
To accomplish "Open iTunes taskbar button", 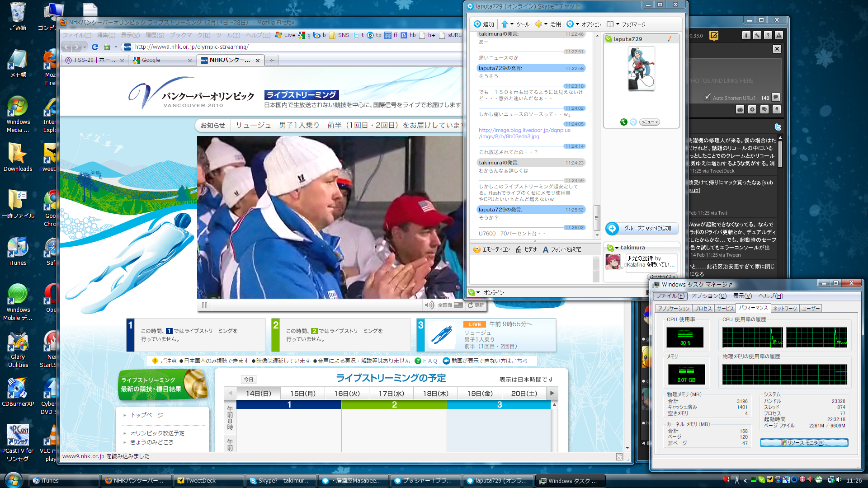I will [x=64, y=481].
